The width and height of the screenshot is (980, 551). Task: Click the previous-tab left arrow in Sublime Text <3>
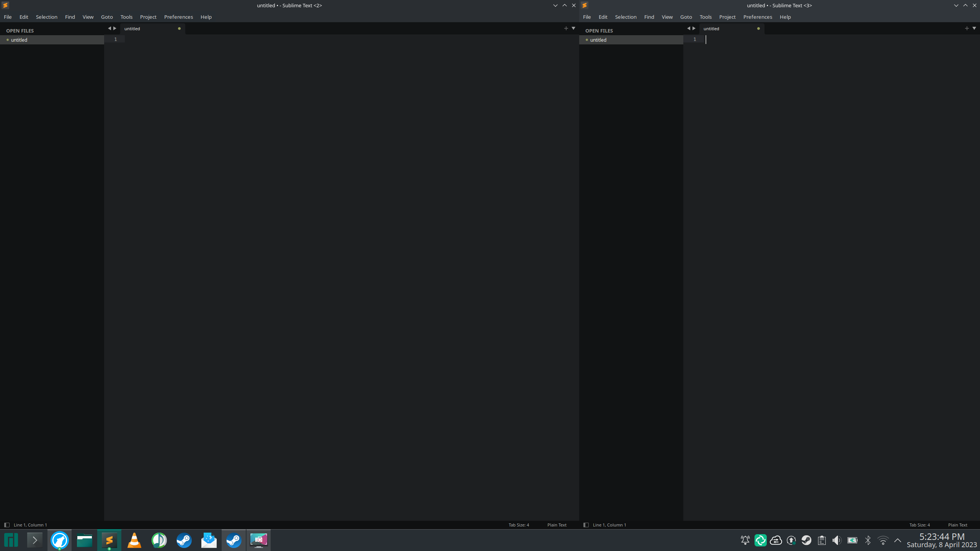688,28
